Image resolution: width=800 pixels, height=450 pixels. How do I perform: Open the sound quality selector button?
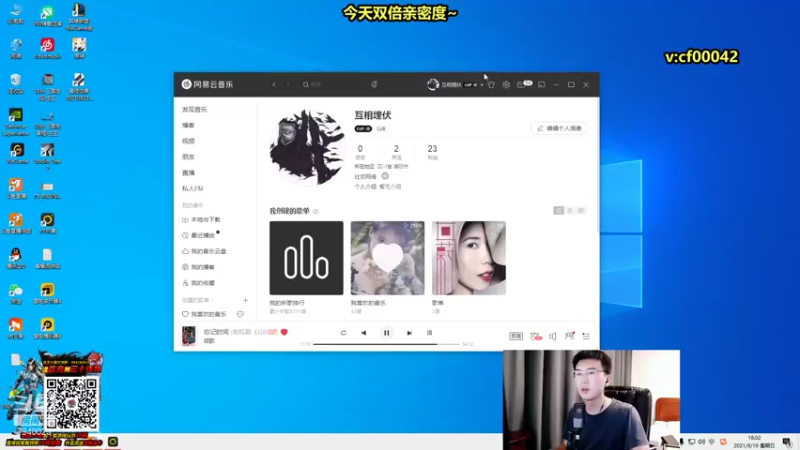[x=516, y=336]
